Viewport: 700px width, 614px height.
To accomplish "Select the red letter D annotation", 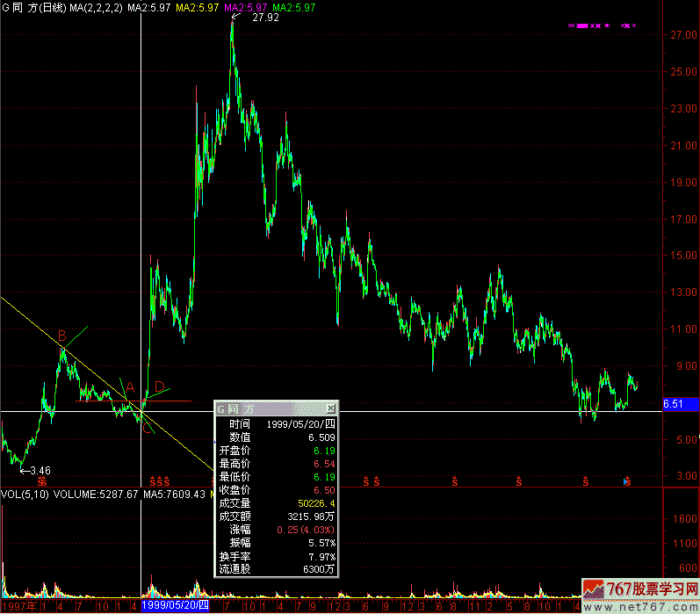I will pyautogui.click(x=159, y=386).
